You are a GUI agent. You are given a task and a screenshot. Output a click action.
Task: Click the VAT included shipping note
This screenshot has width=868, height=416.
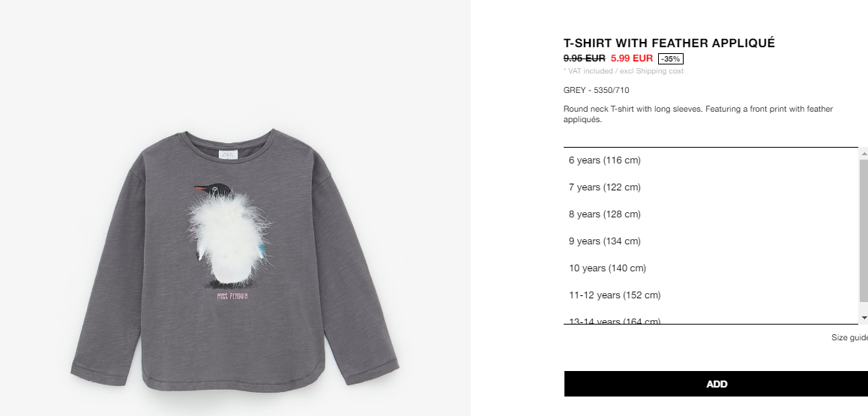click(624, 70)
